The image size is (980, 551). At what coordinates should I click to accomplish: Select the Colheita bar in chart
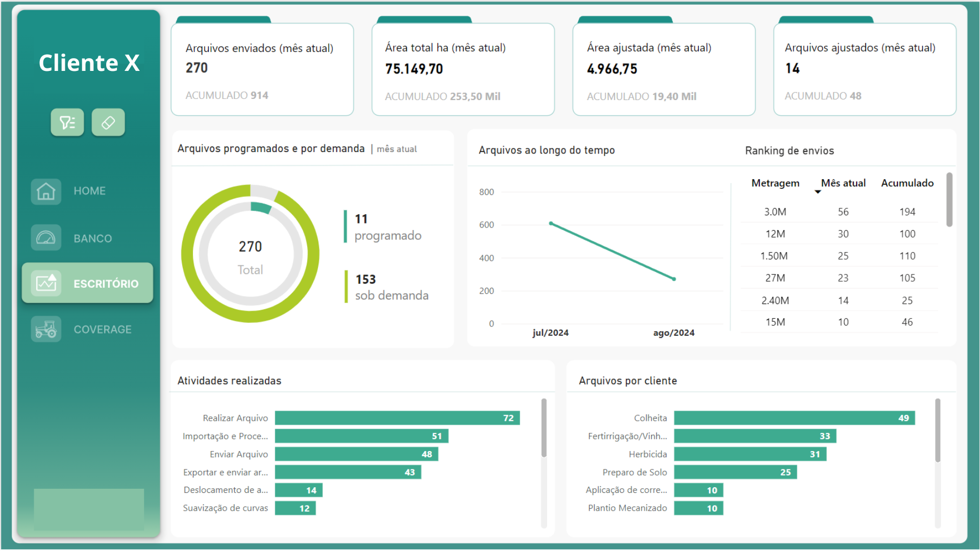(x=794, y=418)
